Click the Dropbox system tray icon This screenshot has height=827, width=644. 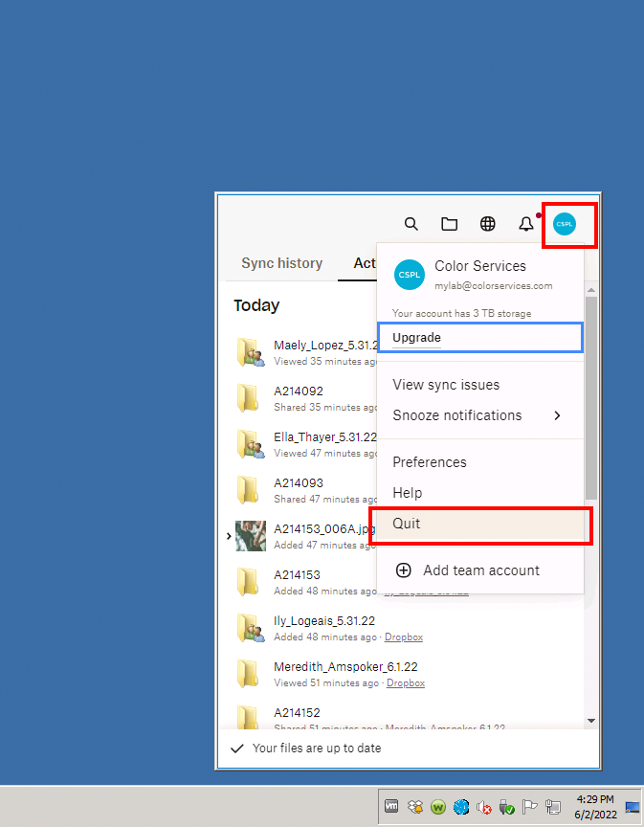point(415,807)
